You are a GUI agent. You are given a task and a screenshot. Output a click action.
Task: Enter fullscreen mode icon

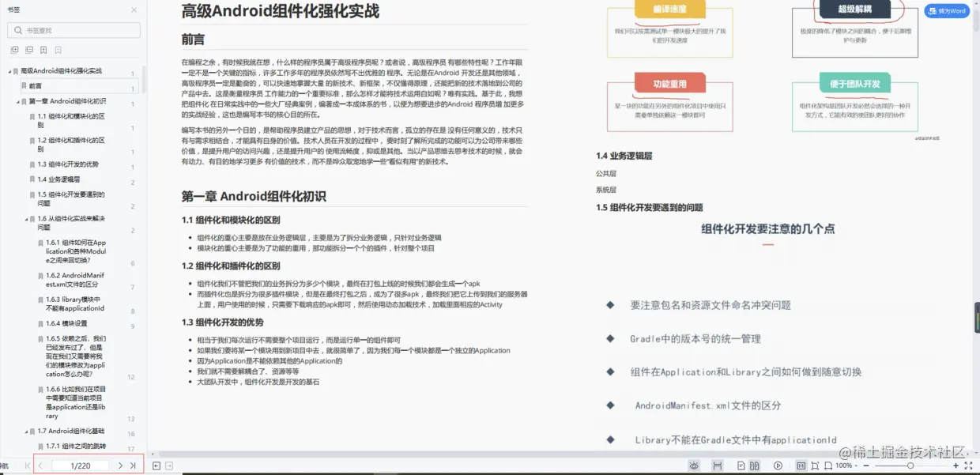click(x=968, y=466)
